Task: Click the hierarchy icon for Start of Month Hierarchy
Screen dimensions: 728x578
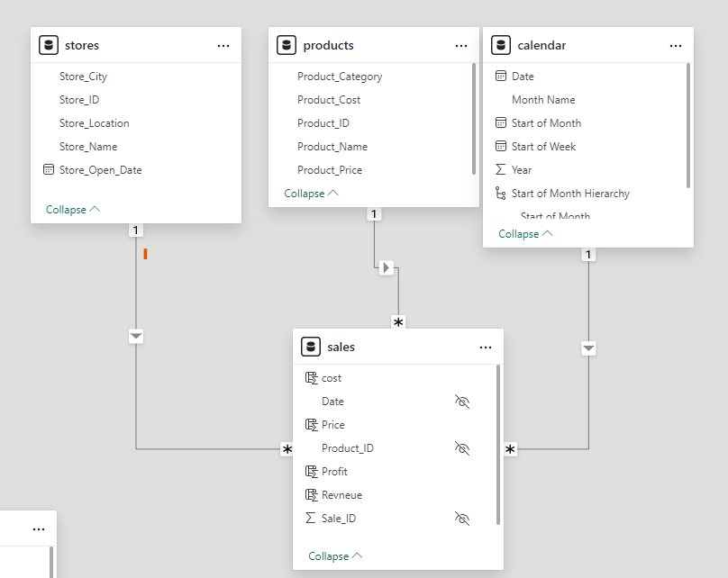Action: tap(501, 193)
